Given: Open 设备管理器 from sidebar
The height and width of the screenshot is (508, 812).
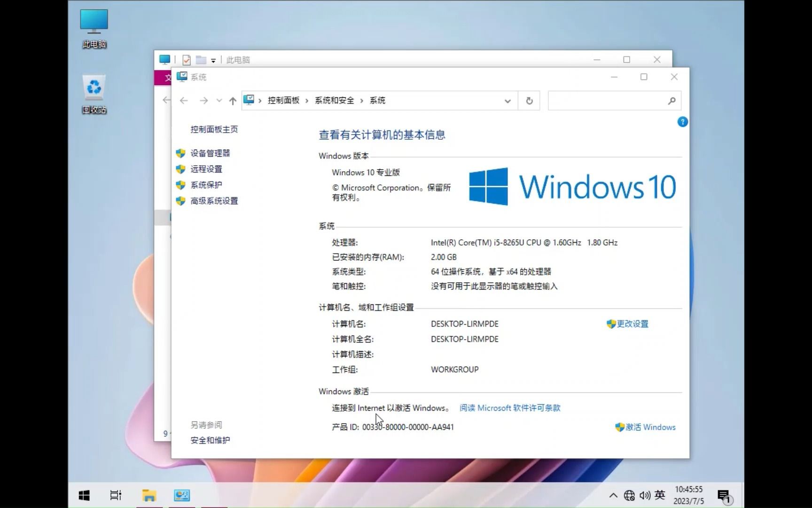Looking at the screenshot, I should click(x=210, y=153).
